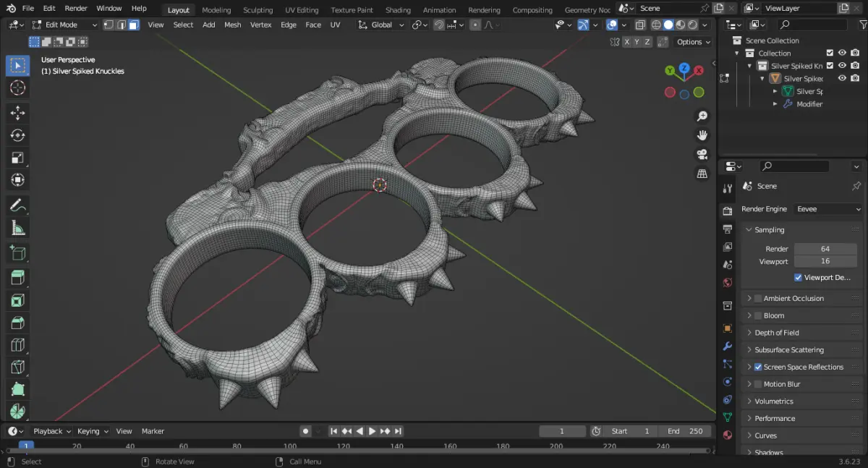Image resolution: width=868 pixels, height=468 pixels.
Task: Select the Loop Cut tool
Action: [x=18, y=344]
